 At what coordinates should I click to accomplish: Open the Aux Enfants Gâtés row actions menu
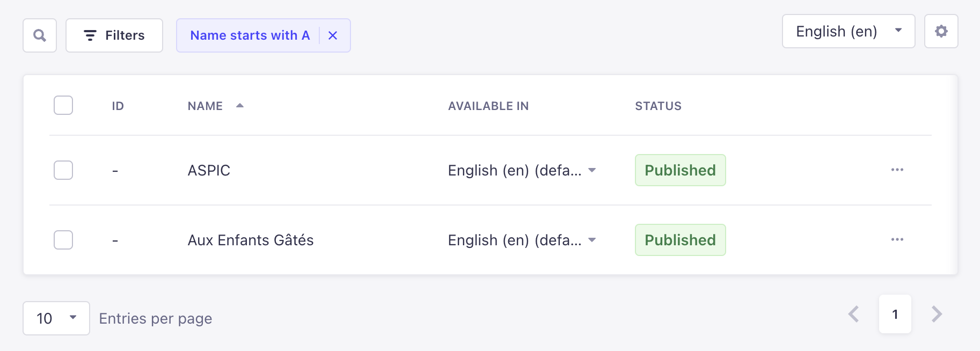[897, 240]
